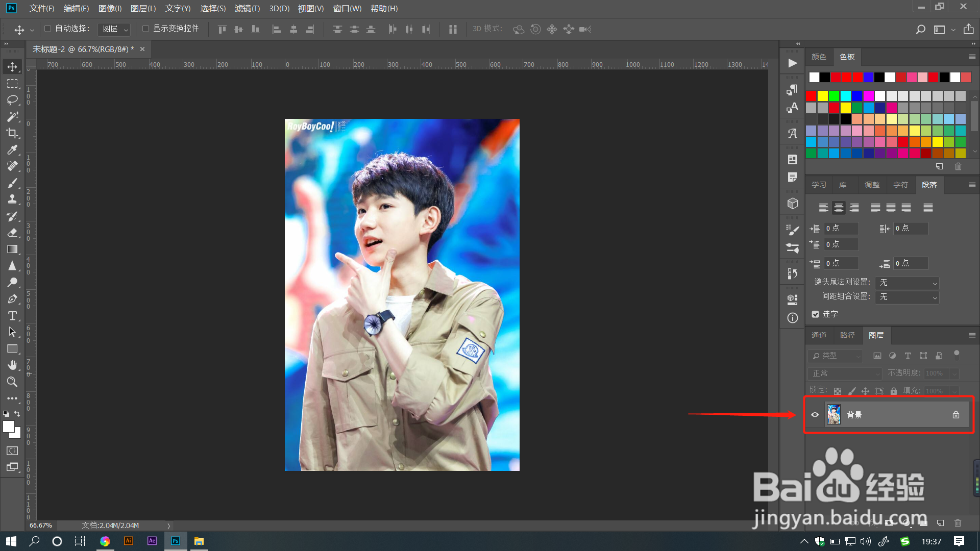Select the Eraser tool
980x551 pixels.
(12, 233)
